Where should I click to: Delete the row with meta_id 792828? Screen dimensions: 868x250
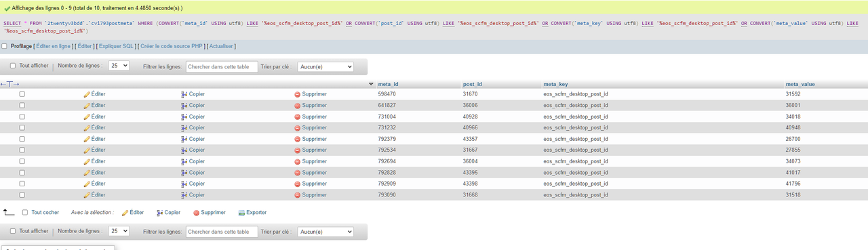[x=310, y=173]
